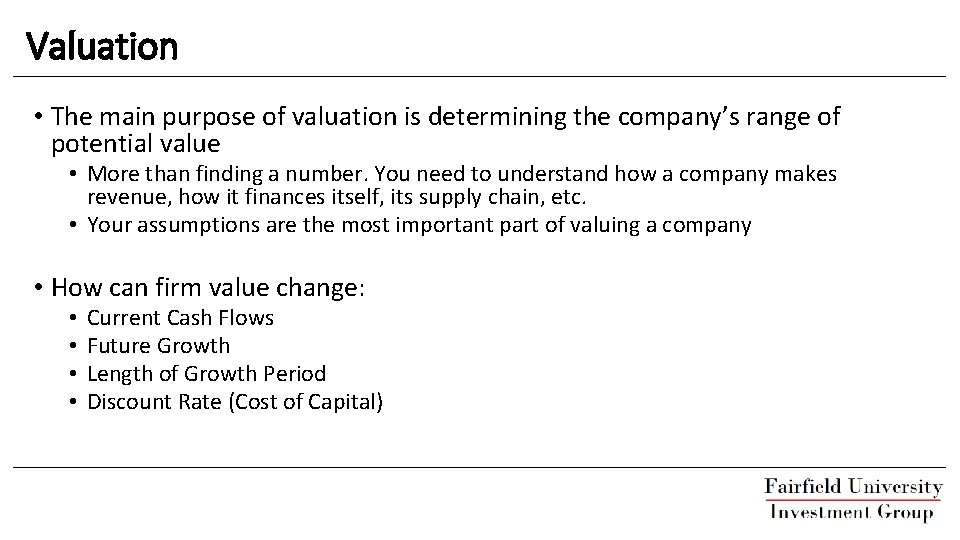The height and width of the screenshot is (540, 960).
Task: Click the line starting 'The main purpose of valuation'
Action: [x=446, y=118]
